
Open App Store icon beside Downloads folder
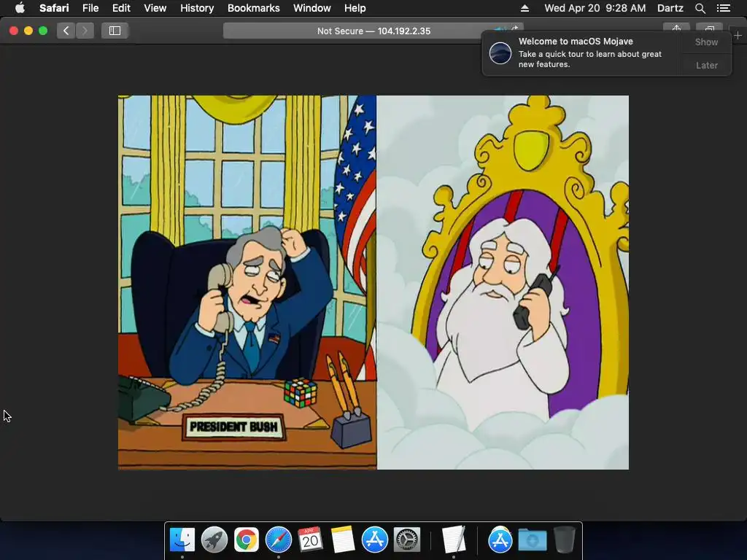pyautogui.click(x=500, y=540)
